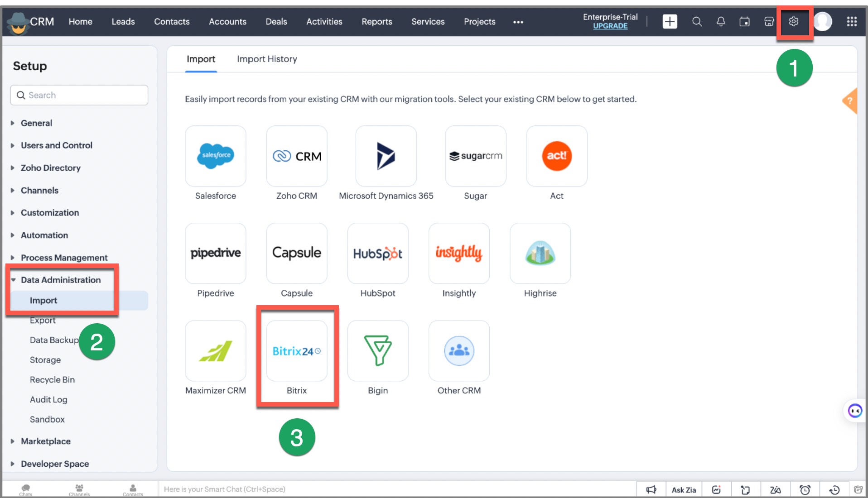The height and width of the screenshot is (498, 868).
Task: Click the notifications bell icon
Action: point(720,22)
